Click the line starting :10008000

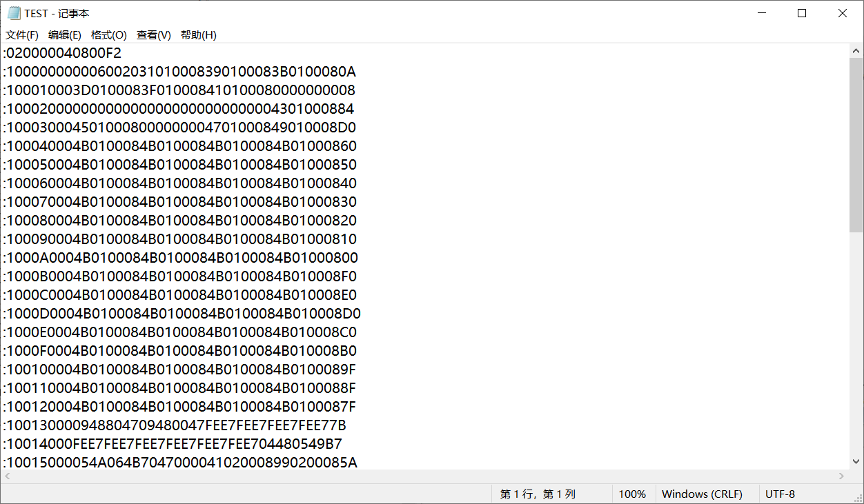180,221
